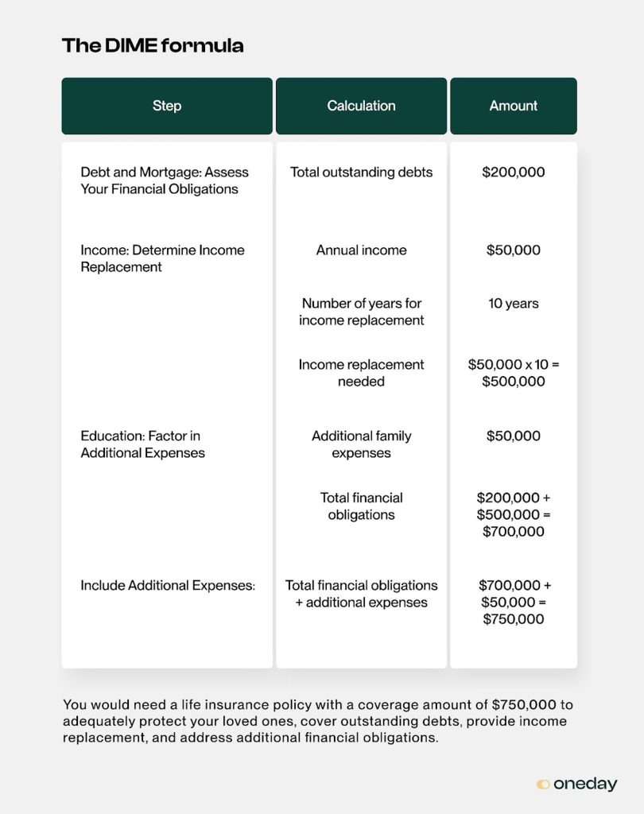This screenshot has width=644, height=814.
Task: Click the $200,000 debt amount
Action: (x=513, y=172)
